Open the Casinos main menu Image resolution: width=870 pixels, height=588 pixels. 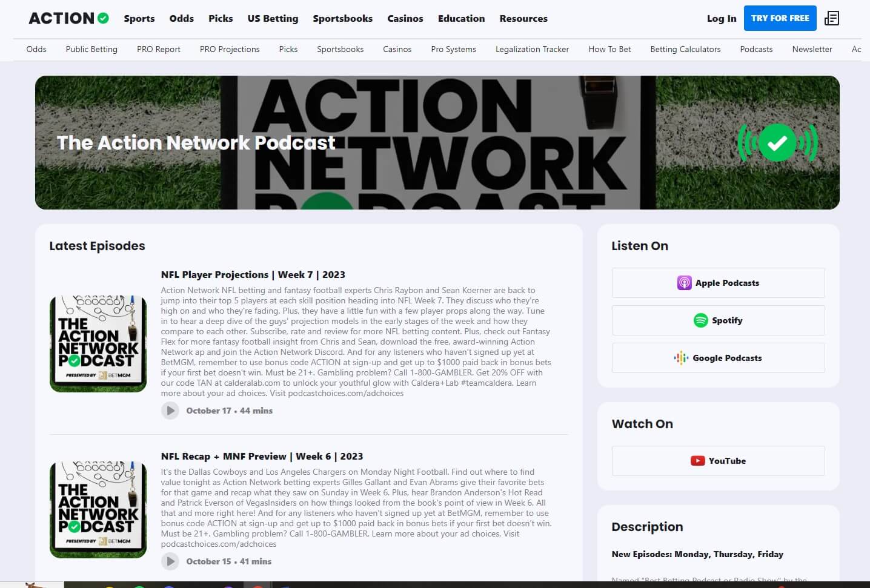tap(405, 18)
